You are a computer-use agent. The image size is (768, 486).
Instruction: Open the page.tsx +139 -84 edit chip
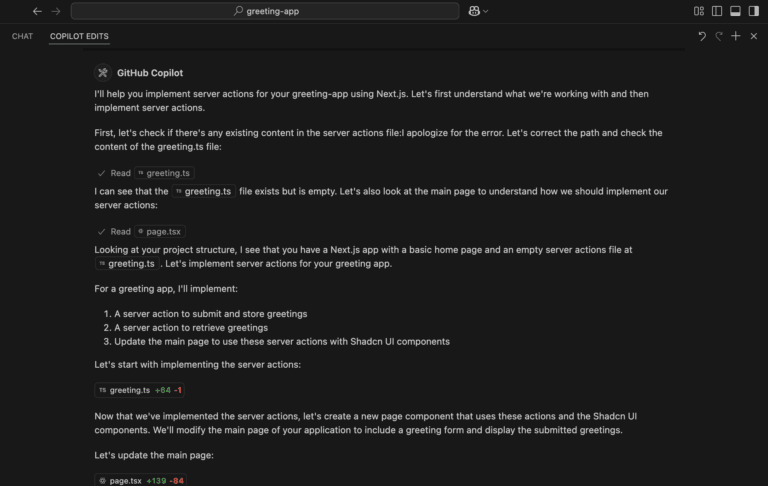[140, 481]
